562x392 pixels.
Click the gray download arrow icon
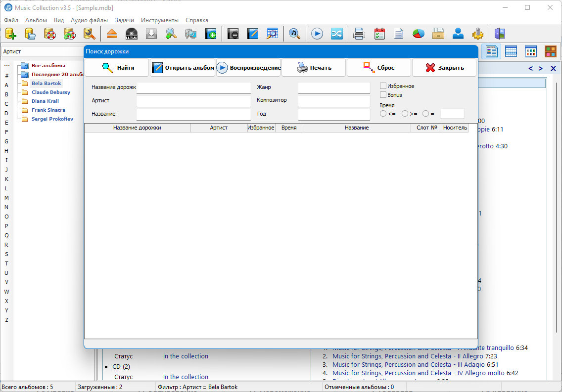coord(151,34)
